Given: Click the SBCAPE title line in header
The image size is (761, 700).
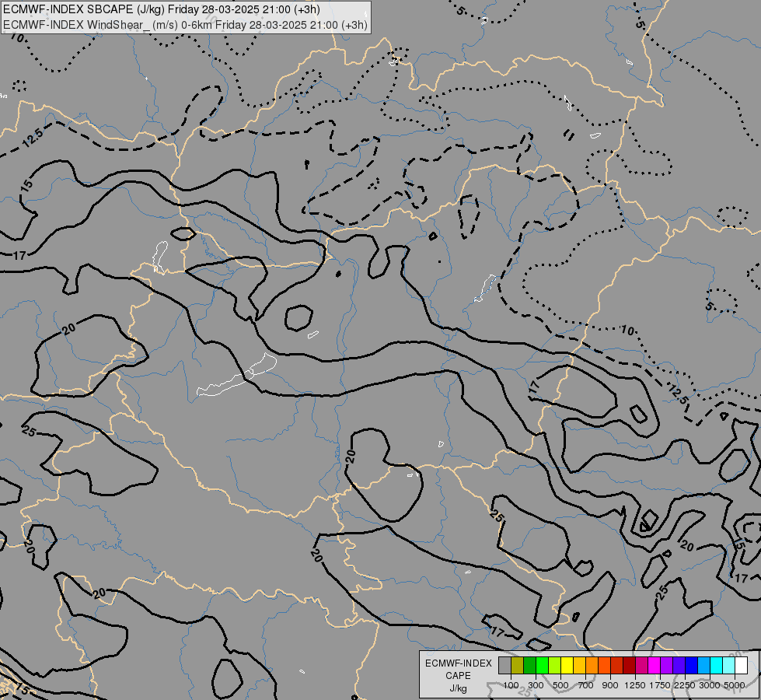Looking at the screenshot, I should click(x=162, y=9).
